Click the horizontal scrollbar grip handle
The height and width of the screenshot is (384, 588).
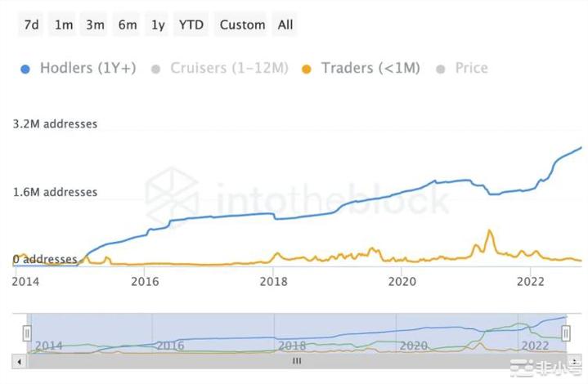point(297,360)
